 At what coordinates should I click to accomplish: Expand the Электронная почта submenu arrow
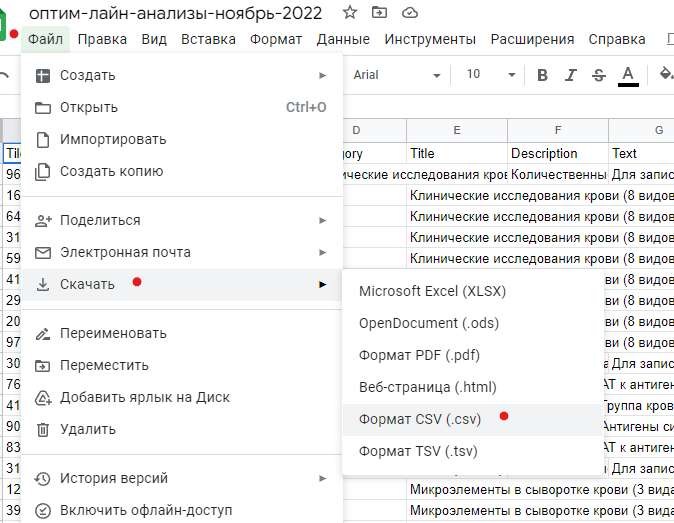tap(322, 253)
